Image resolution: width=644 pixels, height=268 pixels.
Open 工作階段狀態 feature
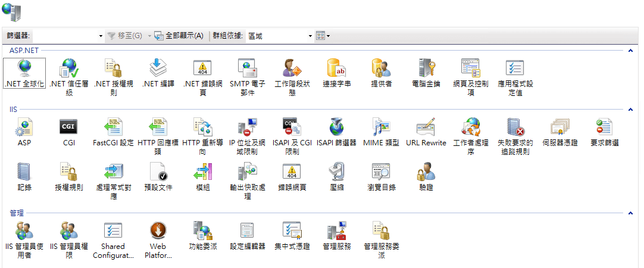coord(292,77)
